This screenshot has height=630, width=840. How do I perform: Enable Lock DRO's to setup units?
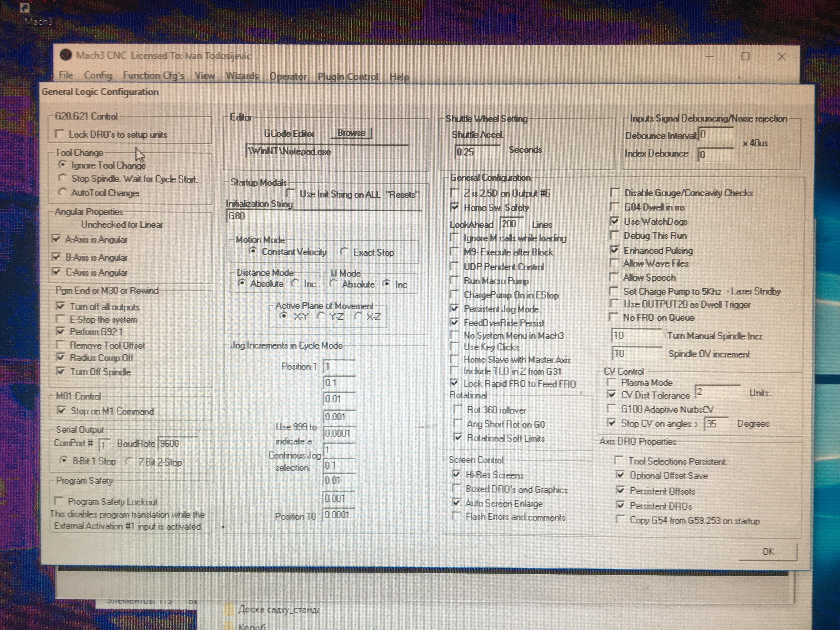coord(60,134)
